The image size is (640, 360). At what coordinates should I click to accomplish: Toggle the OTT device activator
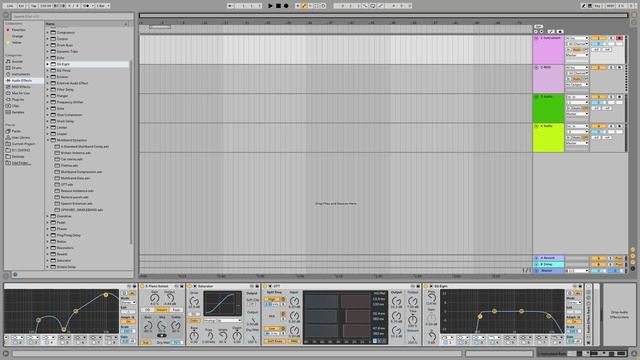click(x=266, y=287)
